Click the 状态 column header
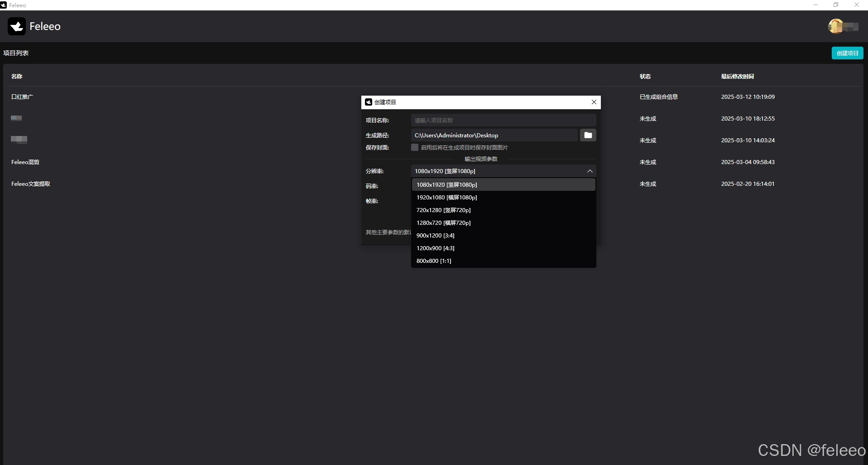The height and width of the screenshot is (465, 868). coord(645,76)
